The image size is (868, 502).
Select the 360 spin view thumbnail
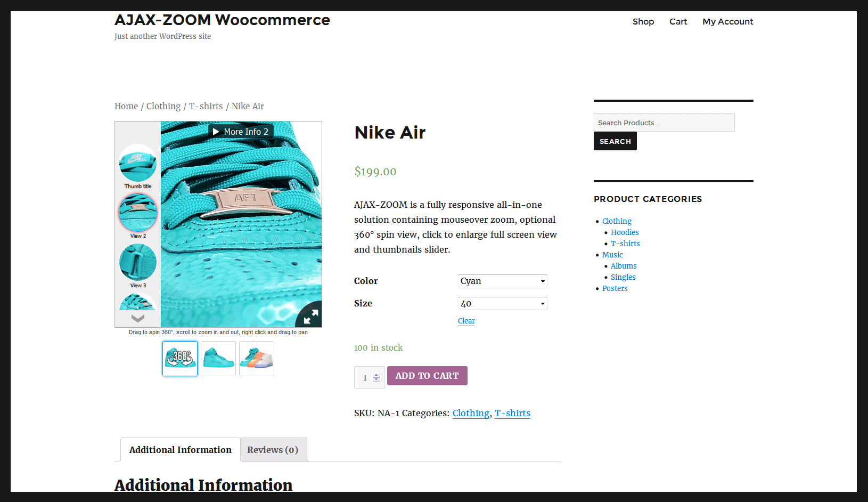pyautogui.click(x=180, y=359)
